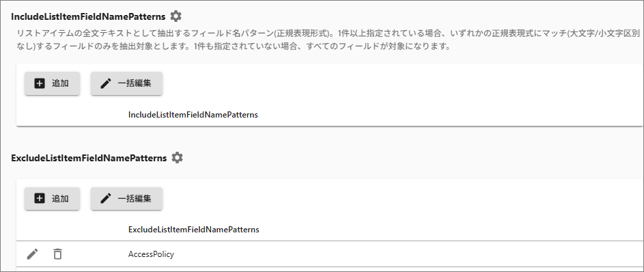Viewport: 644px width, 272px height.
Task: Add a new Include pattern with 追加
Action: click(52, 83)
